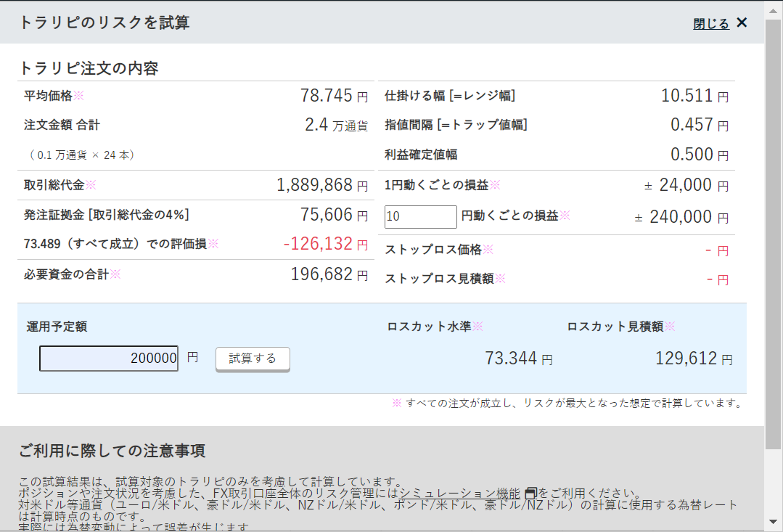Click the 指値間隔 [=トラップ値幅] label
783x532 pixels.
(456, 125)
